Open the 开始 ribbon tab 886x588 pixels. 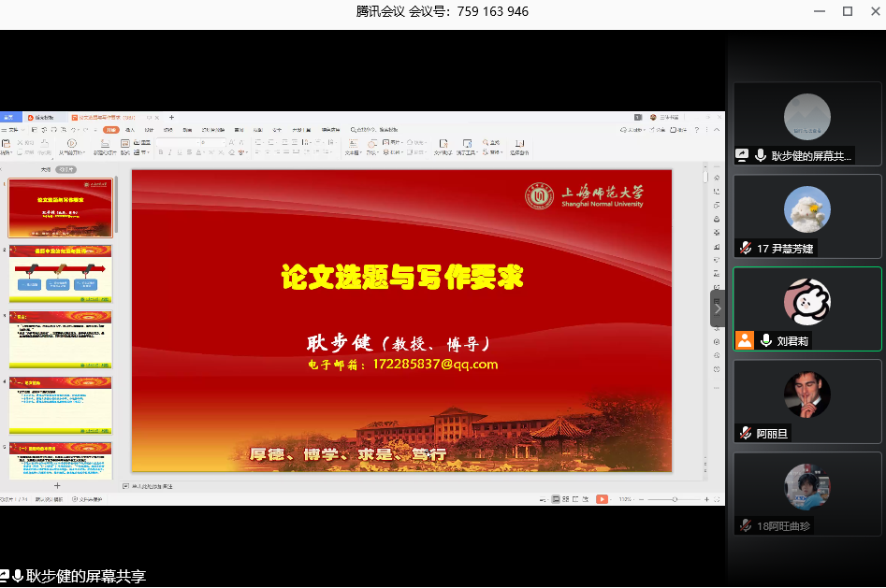click(111, 130)
